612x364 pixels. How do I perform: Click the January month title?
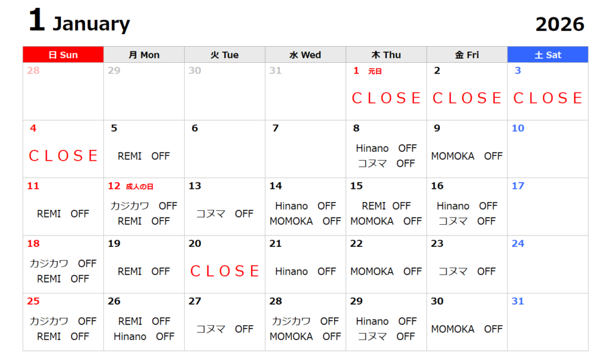[x=91, y=25]
